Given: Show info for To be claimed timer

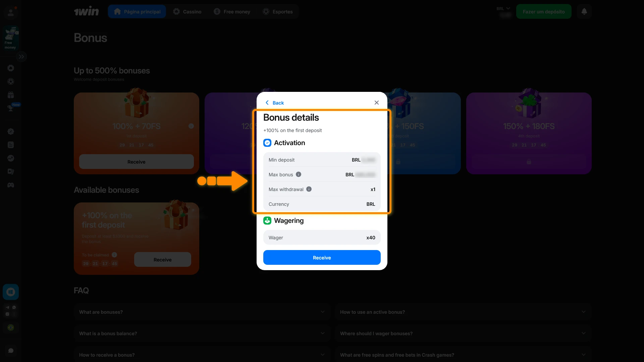Looking at the screenshot, I should click(x=114, y=255).
